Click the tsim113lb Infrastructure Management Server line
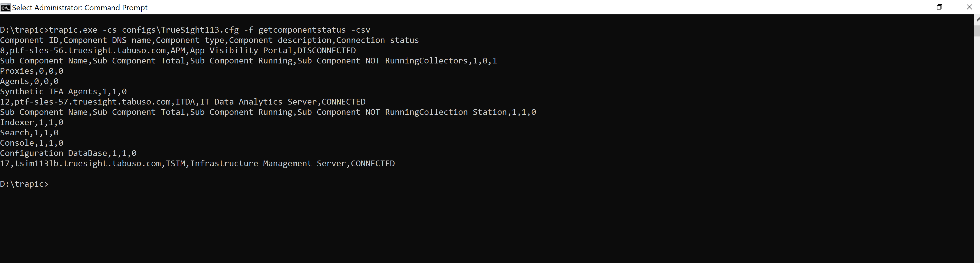 tap(198, 164)
